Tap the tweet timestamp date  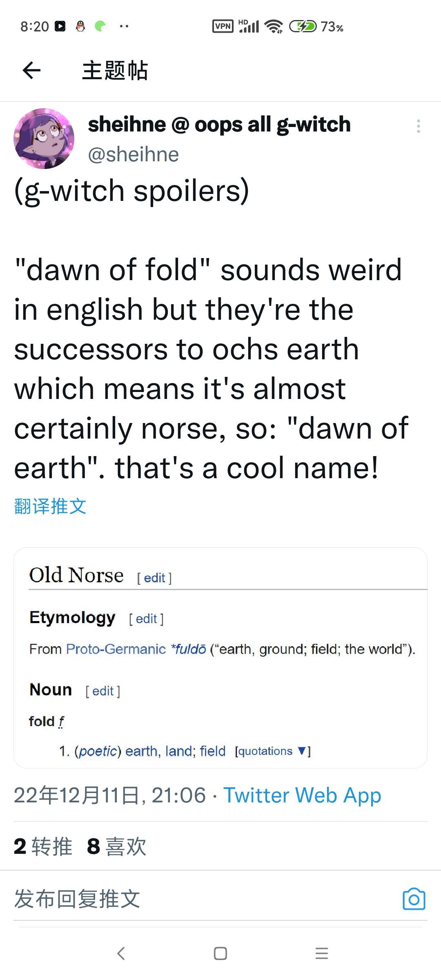click(x=109, y=795)
